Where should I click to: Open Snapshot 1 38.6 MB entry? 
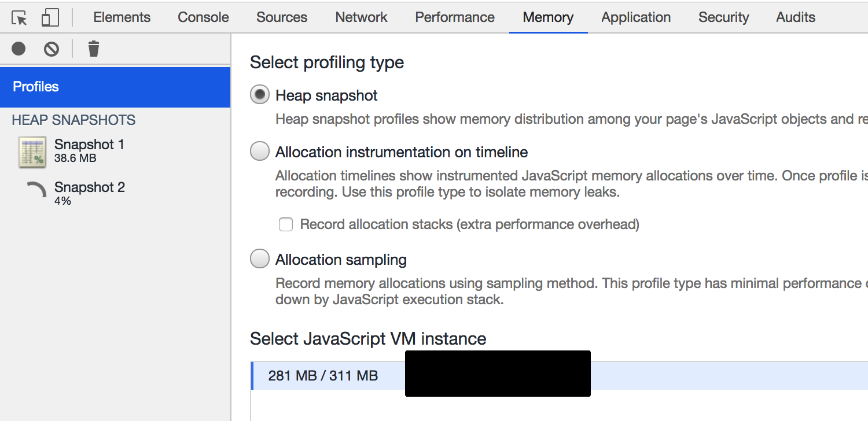(89, 150)
